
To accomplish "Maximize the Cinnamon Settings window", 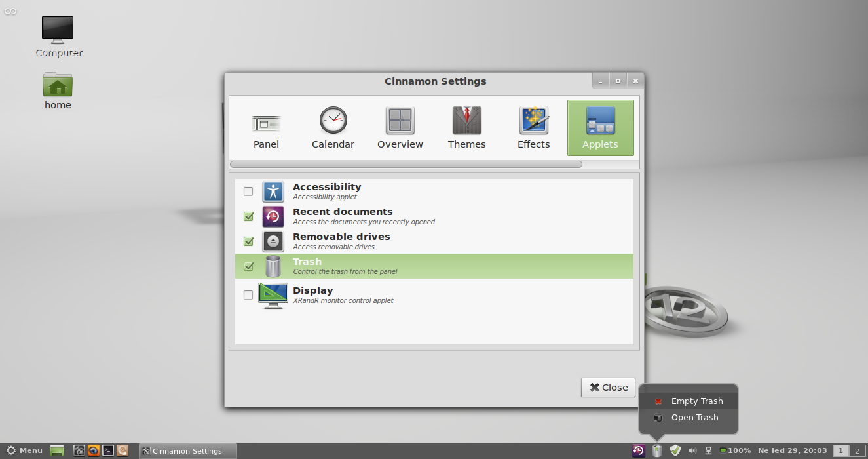I will 618,81.
